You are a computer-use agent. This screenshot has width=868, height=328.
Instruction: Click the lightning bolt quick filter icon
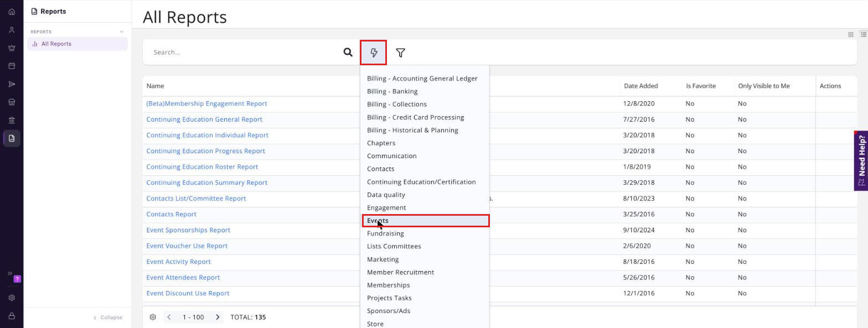[x=374, y=53]
